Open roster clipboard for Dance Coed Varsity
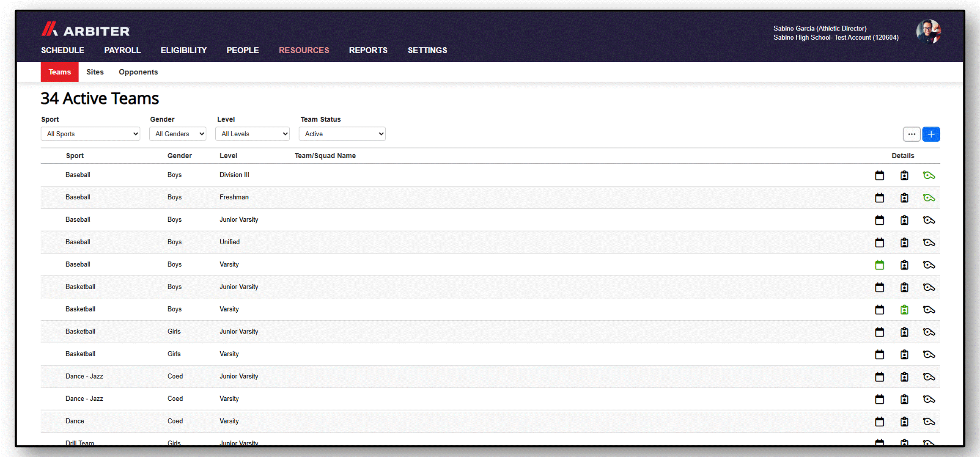The width and height of the screenshot is (980, 457). pos(904,422)
